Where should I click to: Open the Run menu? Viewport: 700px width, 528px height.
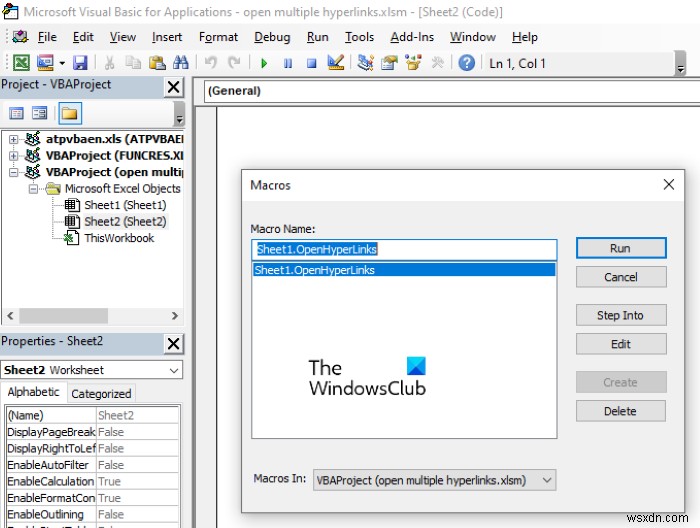click(x=317, y=37)
